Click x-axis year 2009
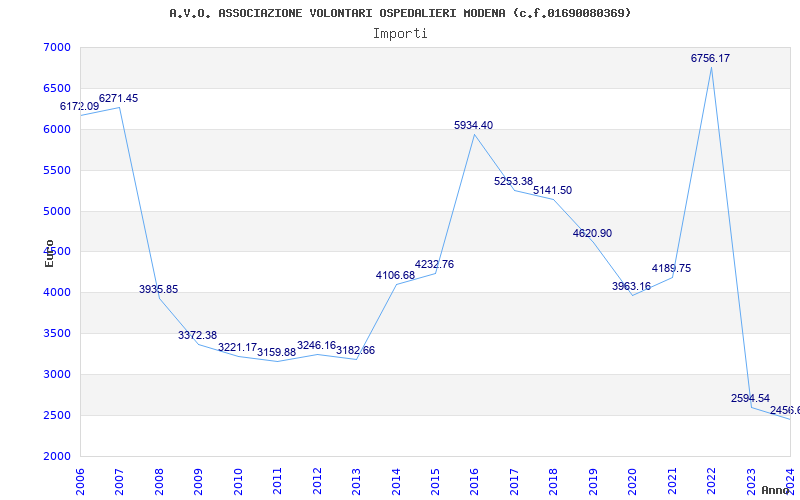 pyautogui.click(x=198, y=482)
